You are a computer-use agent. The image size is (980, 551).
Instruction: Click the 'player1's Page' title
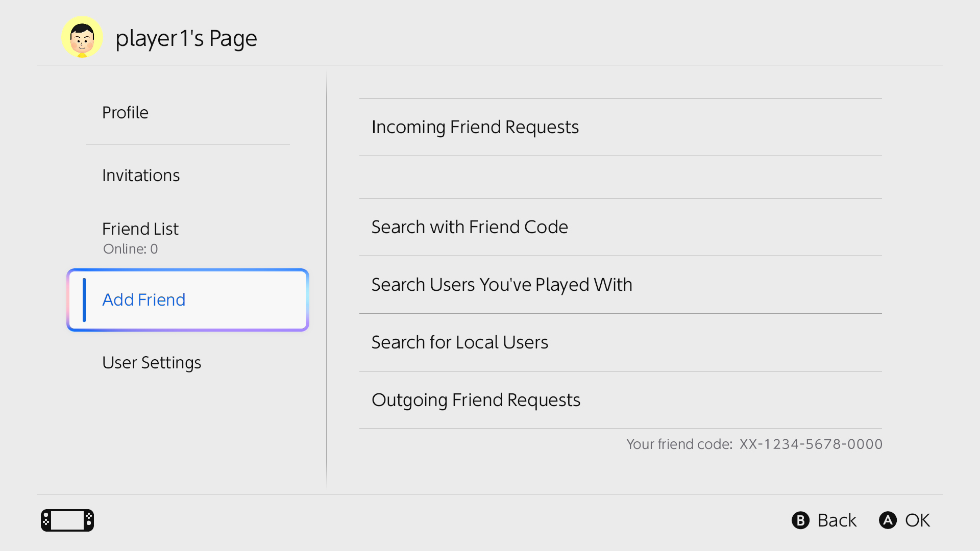(x=186, y=39)
